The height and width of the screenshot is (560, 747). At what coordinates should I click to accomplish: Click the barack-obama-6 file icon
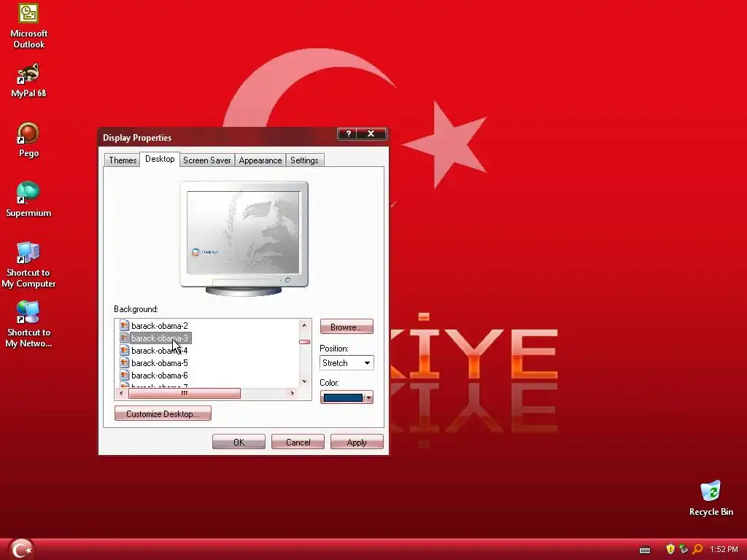click(124, 376)
